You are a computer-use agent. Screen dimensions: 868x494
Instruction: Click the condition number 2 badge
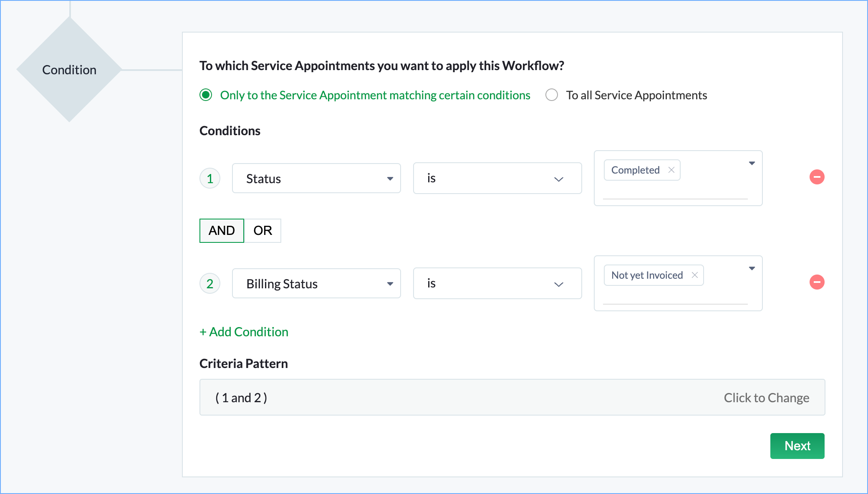click(x=210, y=284)
